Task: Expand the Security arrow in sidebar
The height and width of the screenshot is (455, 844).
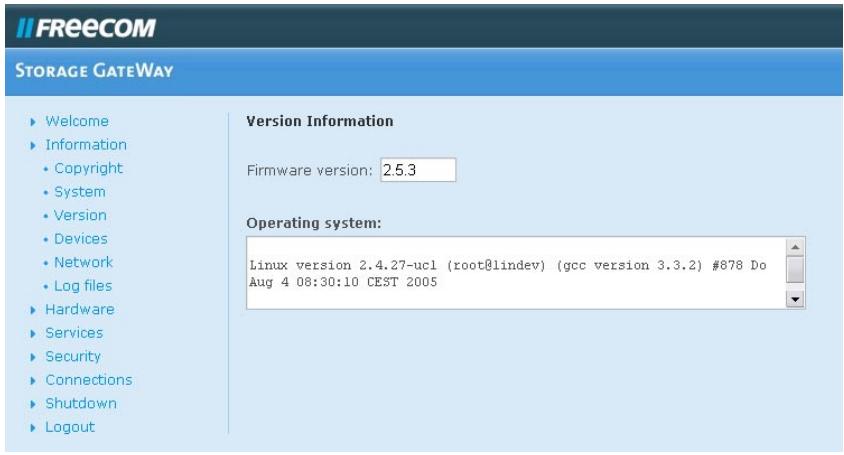Action: coord(33,358)
